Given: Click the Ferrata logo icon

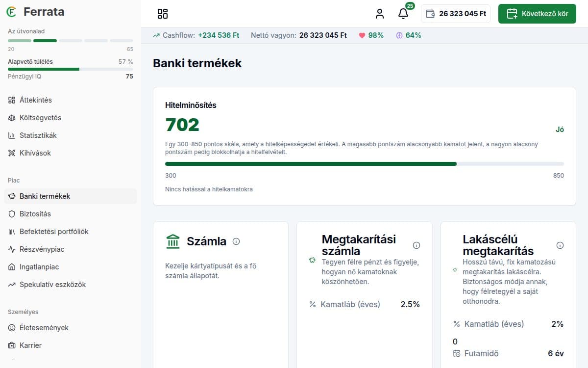Looking at the screenshot, I should [x=12, y=11].
